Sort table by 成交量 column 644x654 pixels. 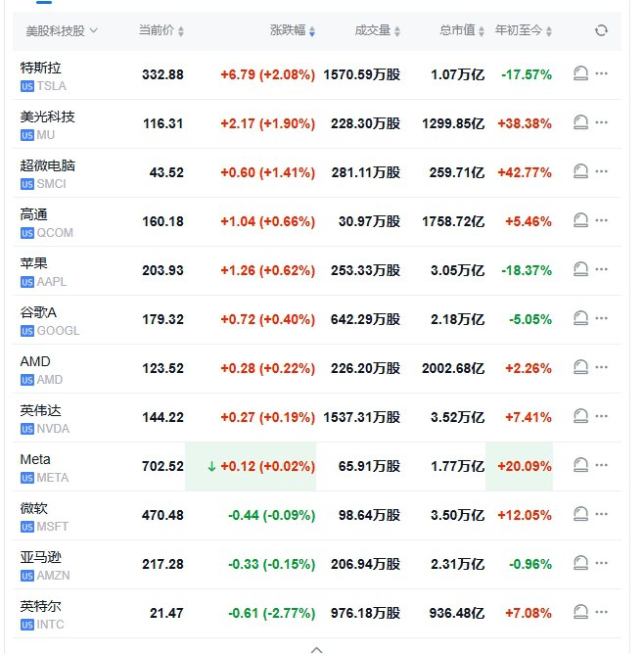[377, 30]
